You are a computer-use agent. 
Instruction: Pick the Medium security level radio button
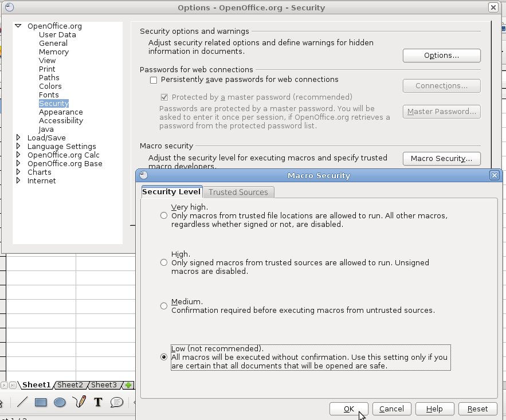[164, 306]
